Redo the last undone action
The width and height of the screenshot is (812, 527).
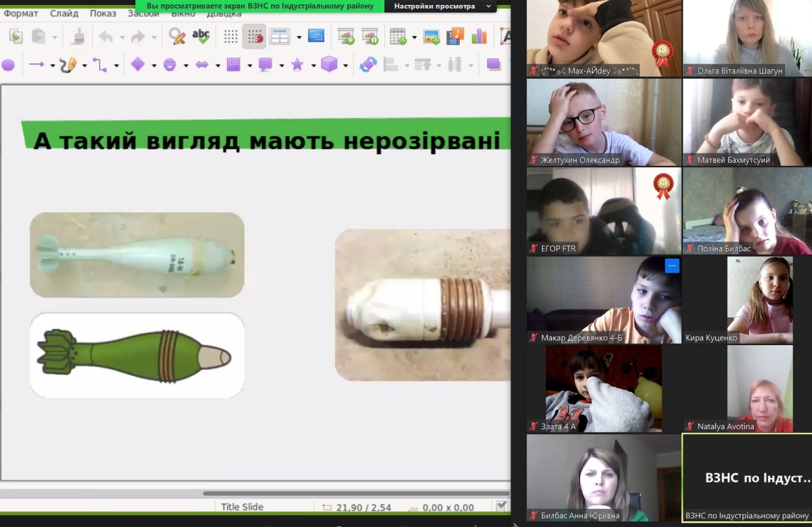(137, 37)
